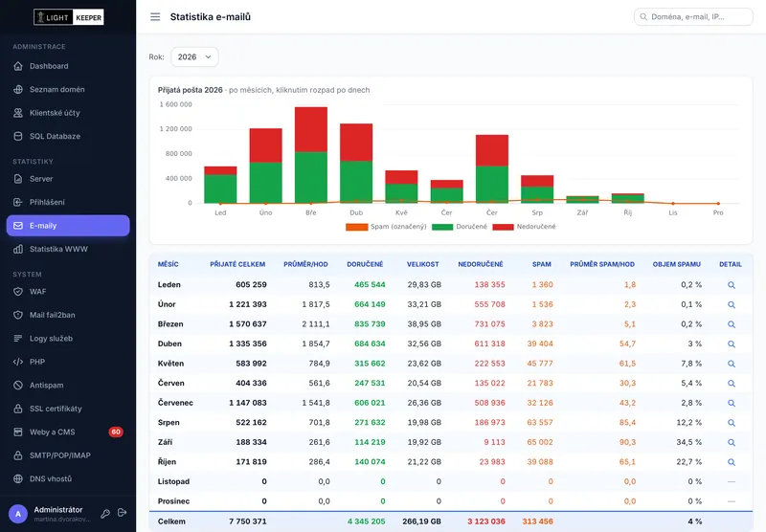Click the Weby a CMS icon
Image resolution: width=766 pixels, height=532 pixels.
tap(18, 432)
